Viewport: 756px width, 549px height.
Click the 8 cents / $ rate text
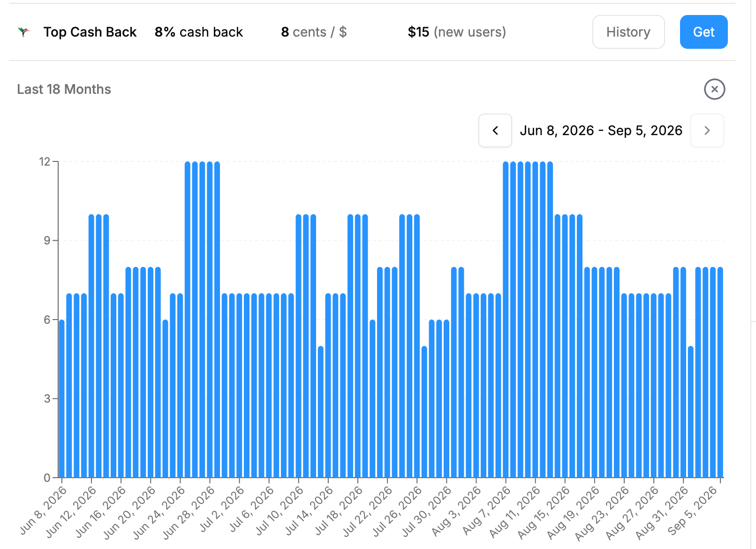coord(314,32)
